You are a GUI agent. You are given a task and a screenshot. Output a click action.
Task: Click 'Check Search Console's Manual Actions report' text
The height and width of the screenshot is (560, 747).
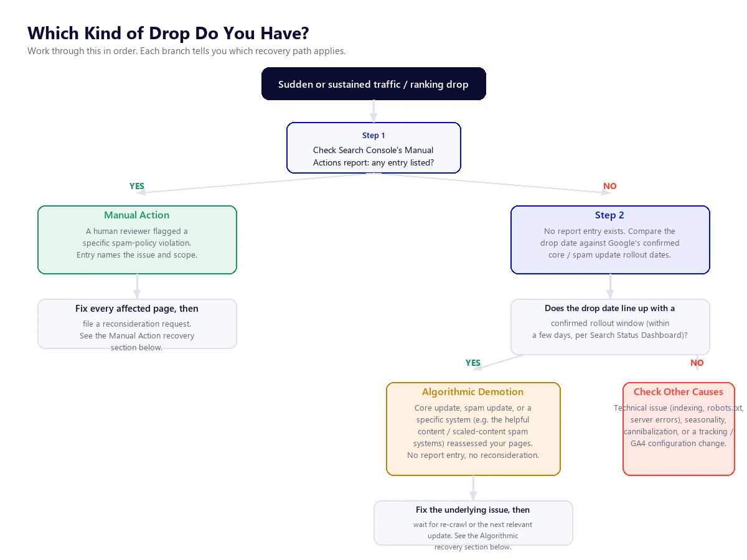pyautogui.click(x=374, y=156)
